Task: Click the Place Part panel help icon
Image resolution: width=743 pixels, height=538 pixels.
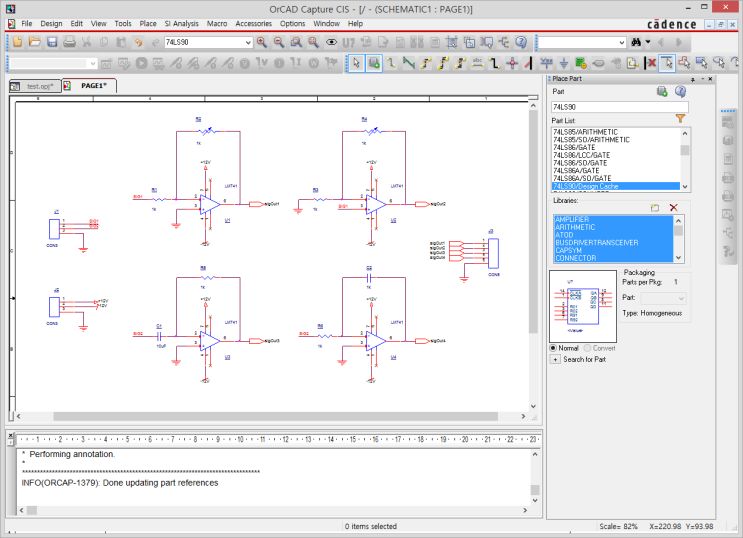Action: [680, 91]
